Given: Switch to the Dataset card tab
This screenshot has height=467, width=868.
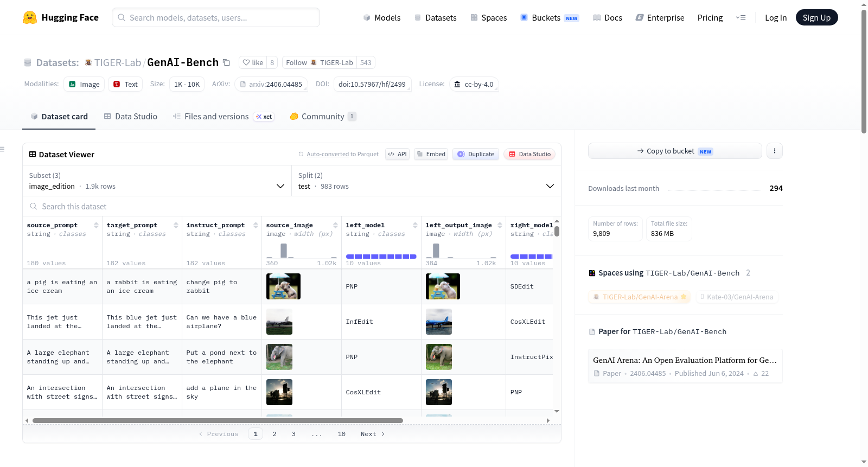Looking at the screenshot, I should click(x=59, y=116).
